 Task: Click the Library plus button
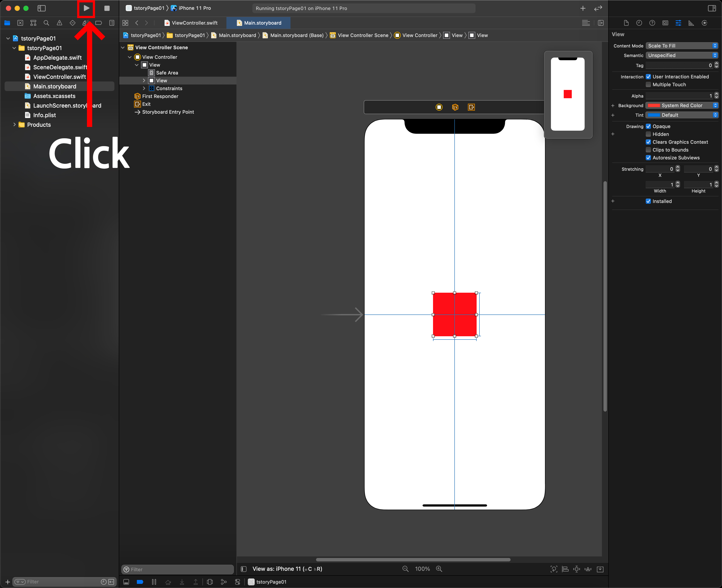click(583, 8)
